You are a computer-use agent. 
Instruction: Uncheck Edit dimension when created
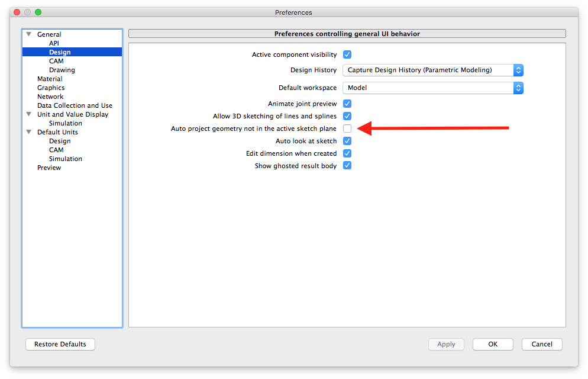tap(347, 153)
